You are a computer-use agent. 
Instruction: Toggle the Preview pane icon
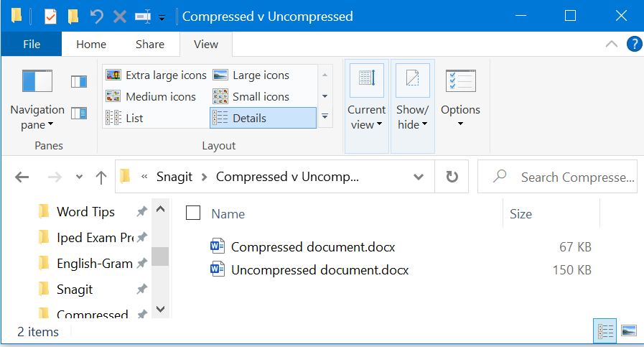click(79, 81)
